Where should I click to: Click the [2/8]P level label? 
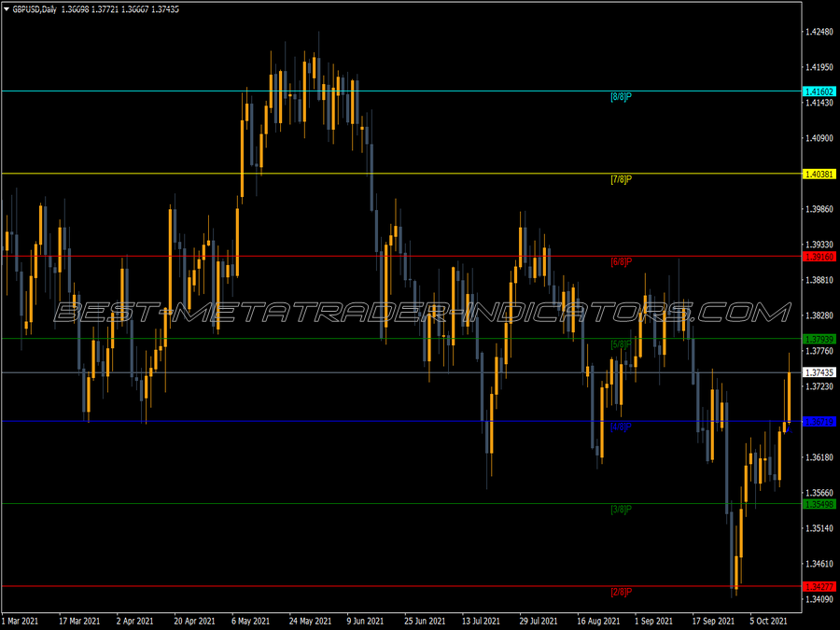(x=621, y=592)
